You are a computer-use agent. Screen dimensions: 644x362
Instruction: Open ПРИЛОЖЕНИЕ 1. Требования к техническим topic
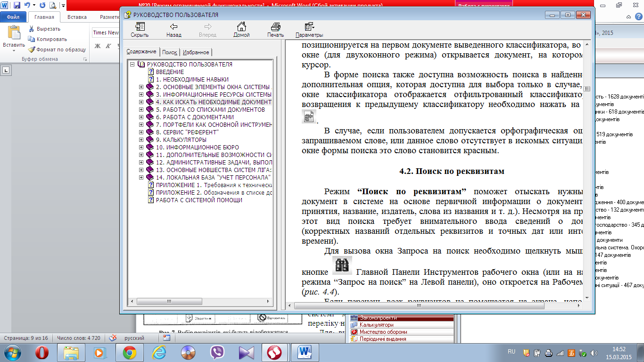point(214,185)
